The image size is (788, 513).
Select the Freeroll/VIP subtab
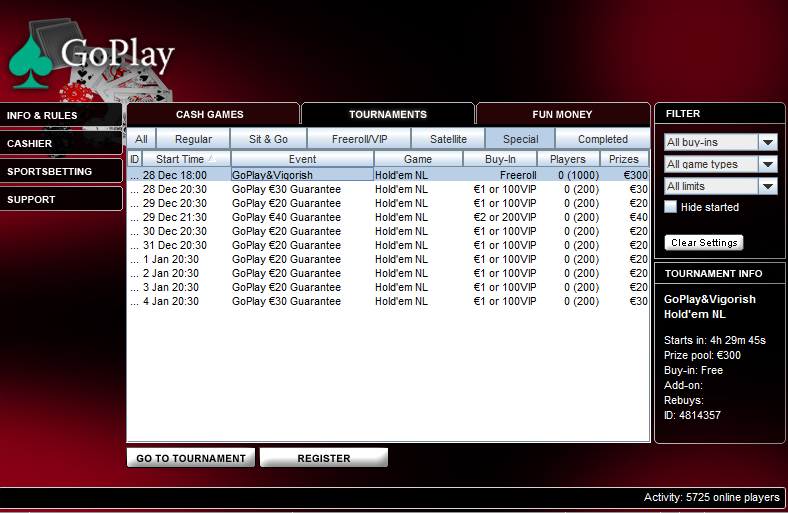coord(359,139)
